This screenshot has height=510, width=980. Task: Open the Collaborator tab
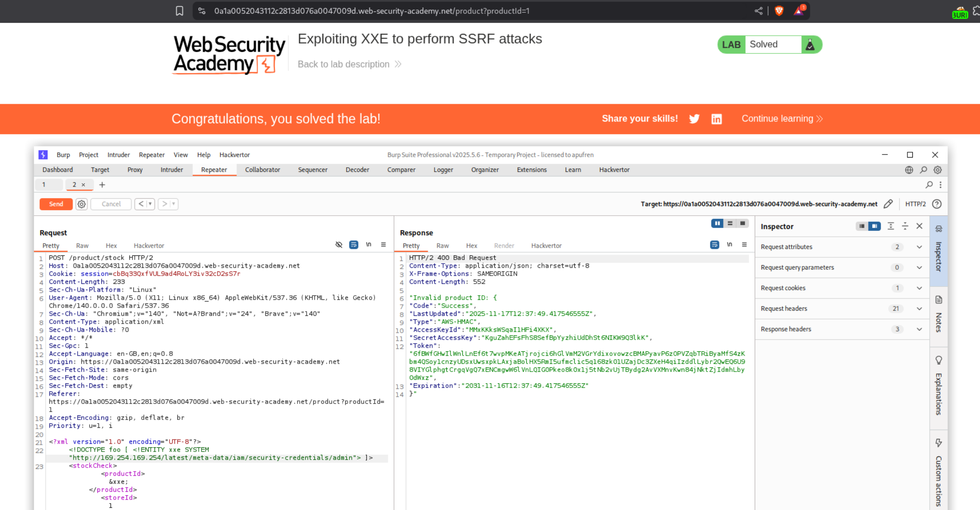pyautogui.click(x=262, y=170)
